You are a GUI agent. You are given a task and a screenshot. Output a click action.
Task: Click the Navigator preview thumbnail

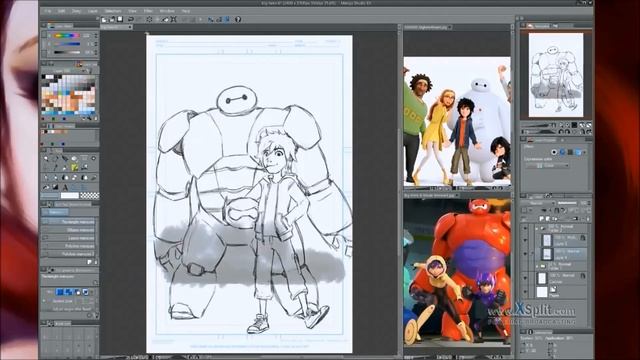click(556, 76)
